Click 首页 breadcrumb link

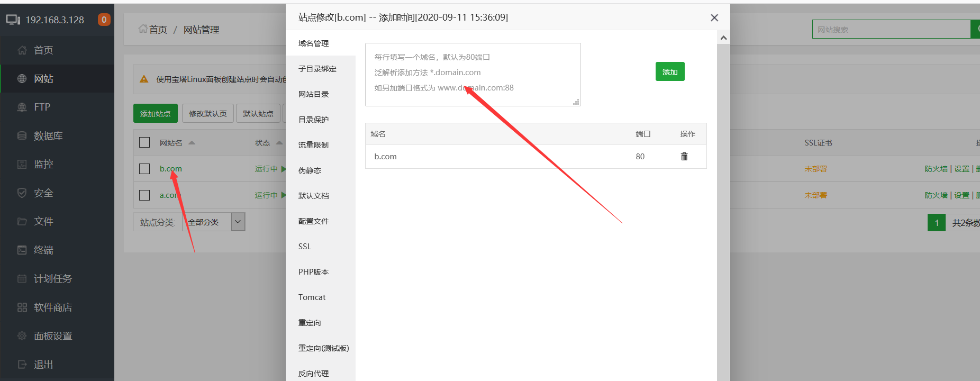coord(158,30)
